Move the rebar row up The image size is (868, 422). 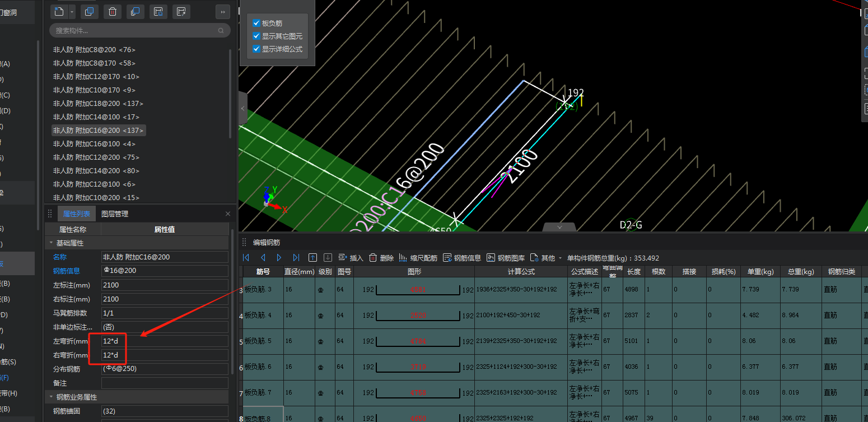[312, 258]
